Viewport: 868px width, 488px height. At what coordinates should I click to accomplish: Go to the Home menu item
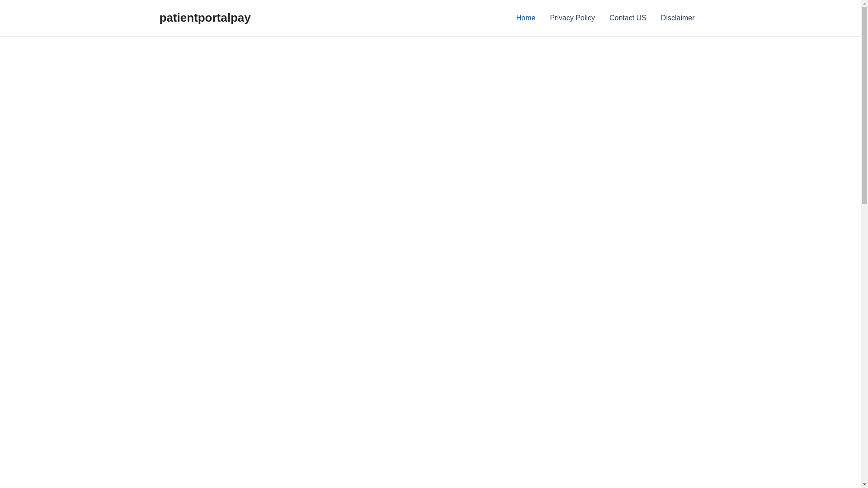(525, 18)
